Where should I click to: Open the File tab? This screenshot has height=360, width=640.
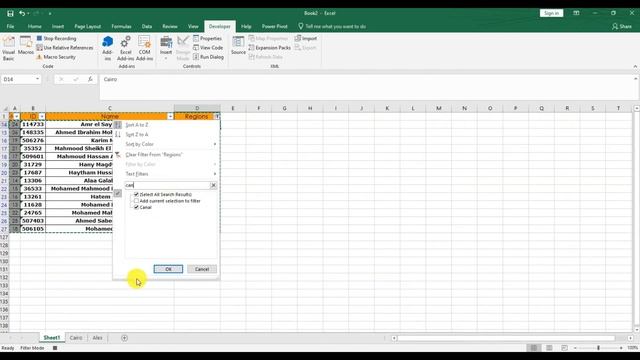tap(10, 27)
